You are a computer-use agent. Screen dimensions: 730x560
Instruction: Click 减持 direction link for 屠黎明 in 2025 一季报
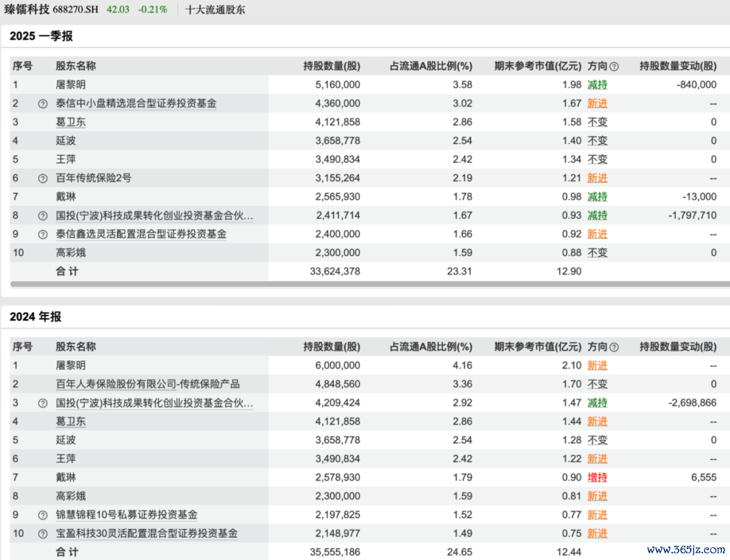[597, 85]
